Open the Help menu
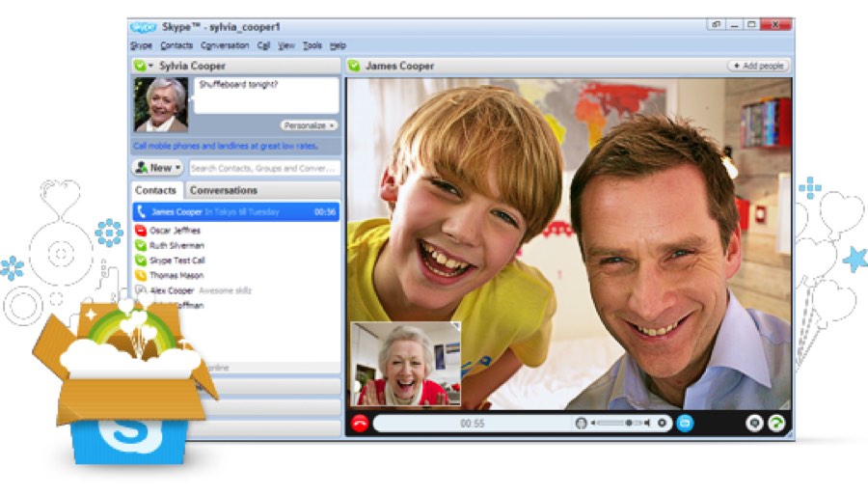Image resolution: width=868 pixels, height=495 pixels. 338,46
